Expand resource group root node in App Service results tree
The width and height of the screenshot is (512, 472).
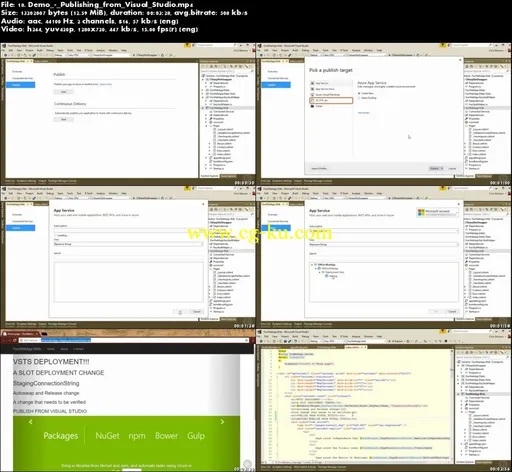(312, 265)
